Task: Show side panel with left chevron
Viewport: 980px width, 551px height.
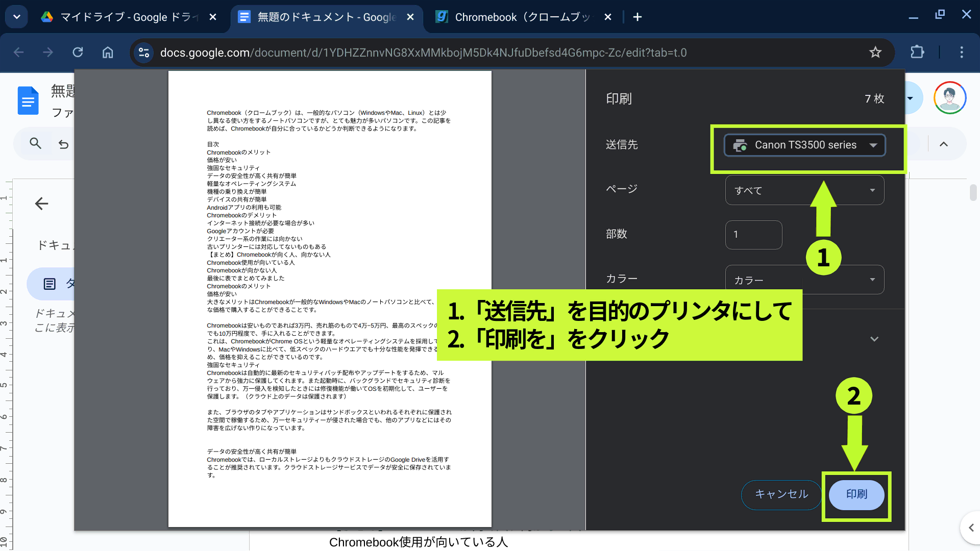Action: coord(971,528)
